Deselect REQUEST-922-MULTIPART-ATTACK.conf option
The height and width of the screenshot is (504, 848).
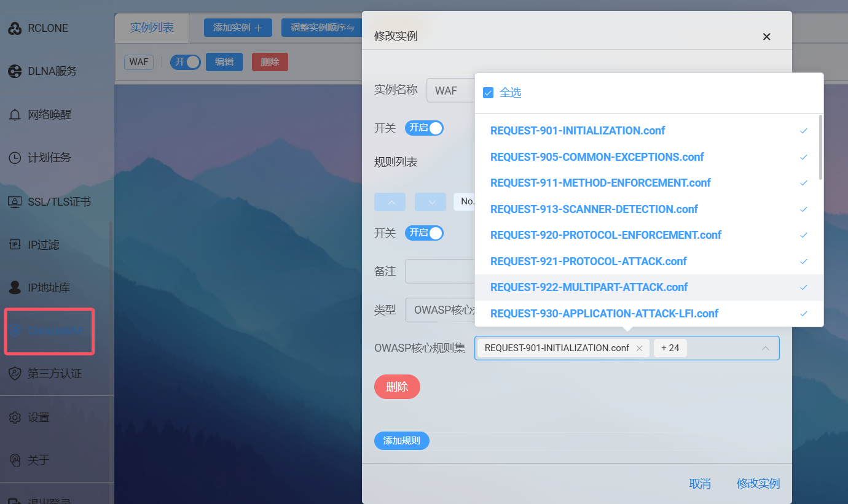point(649,287)
